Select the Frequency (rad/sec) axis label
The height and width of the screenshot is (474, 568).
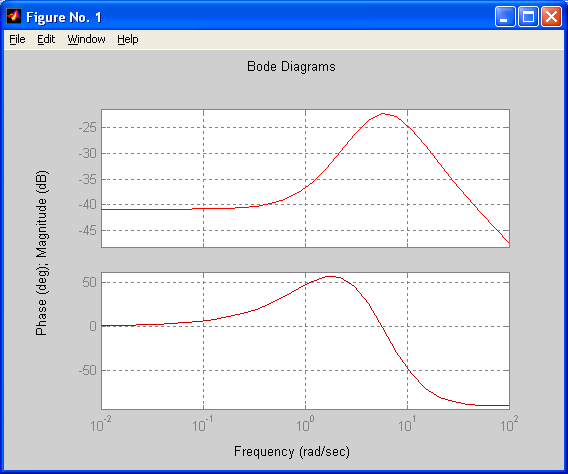292,452
